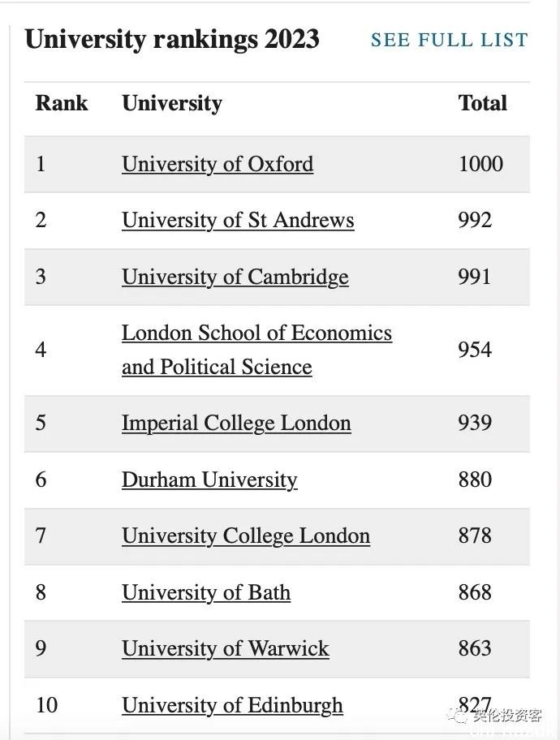The image size is (560, 740).
Task: Click the WeChat watermark icon
Action: point(455,716)
